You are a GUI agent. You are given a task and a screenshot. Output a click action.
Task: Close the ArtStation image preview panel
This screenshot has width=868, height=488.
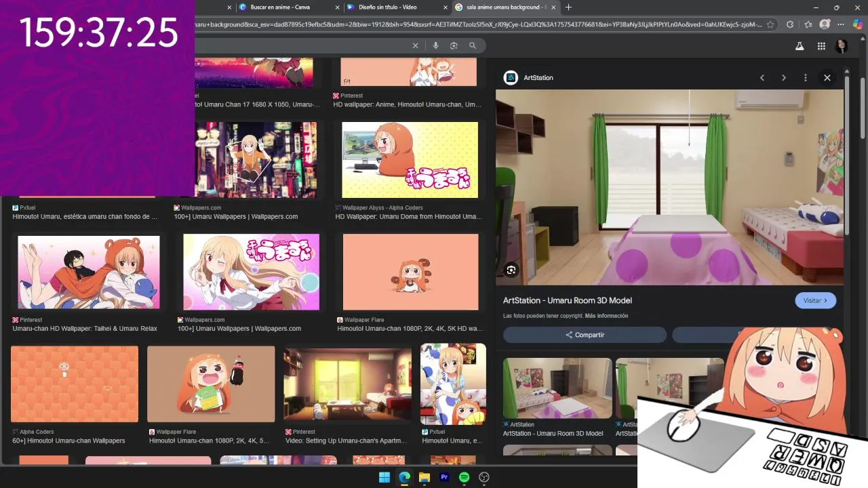click(827, 78)
